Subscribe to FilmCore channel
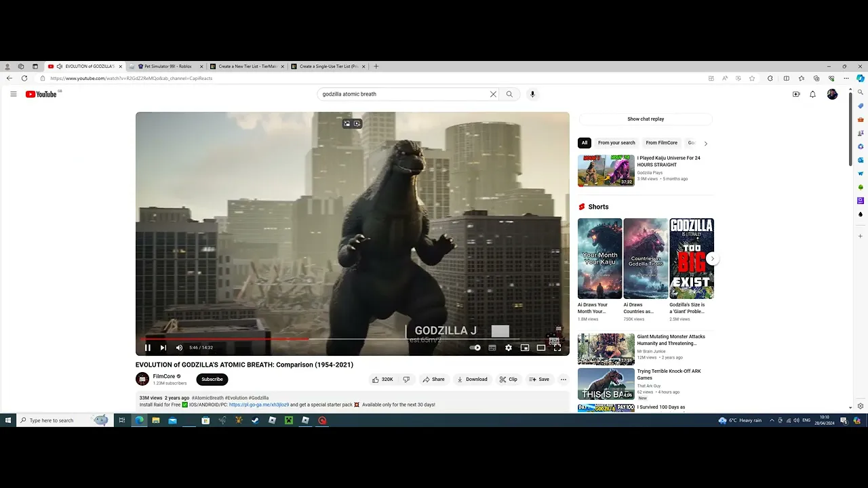 (x=212, y=380)
